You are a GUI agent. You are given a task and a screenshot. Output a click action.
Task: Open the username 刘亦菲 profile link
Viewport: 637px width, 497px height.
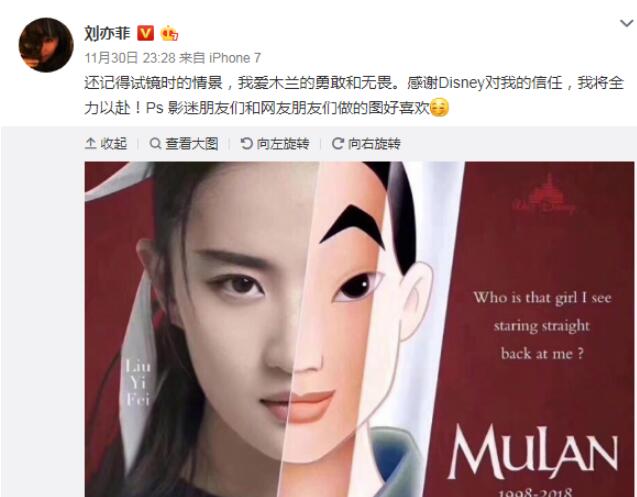107,33
